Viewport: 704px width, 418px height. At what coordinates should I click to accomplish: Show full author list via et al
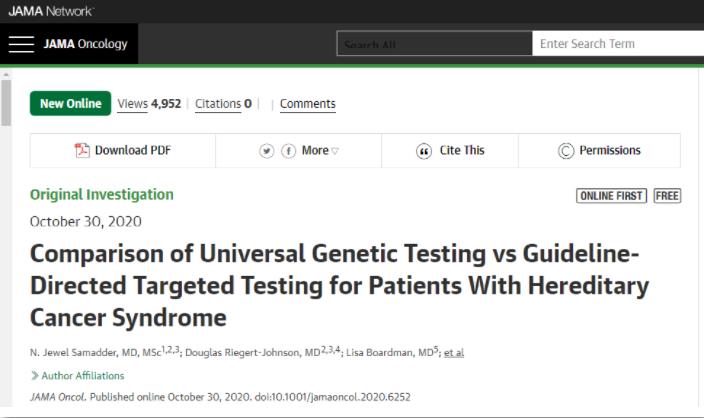pyautogui.click(x=453, y=352)
